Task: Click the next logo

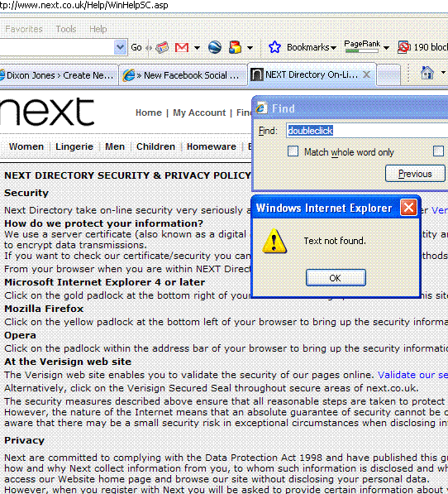Action: click(x=47, y=112)
